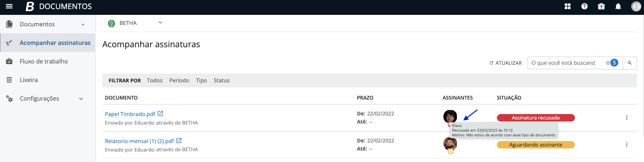The image size is (644, 162).
Task: Open Lixeira in the sidebar
Action: [x=29, y=80]
